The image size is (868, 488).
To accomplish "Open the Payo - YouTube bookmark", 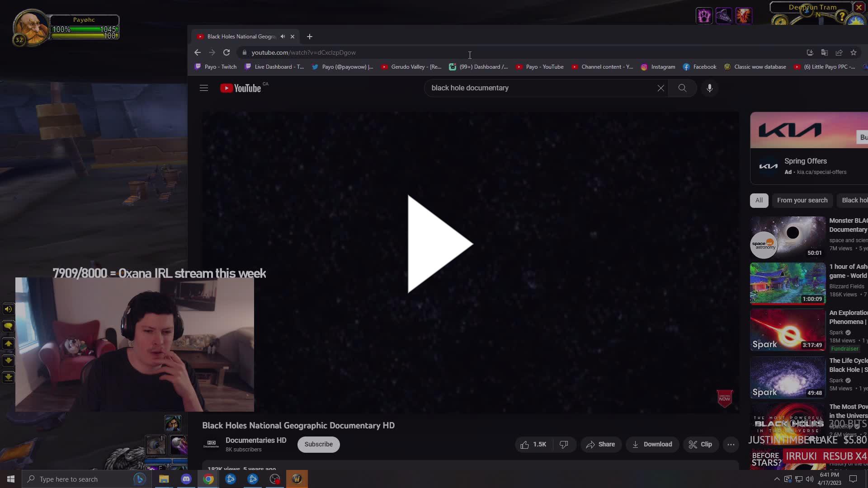I will pos(544,66).
